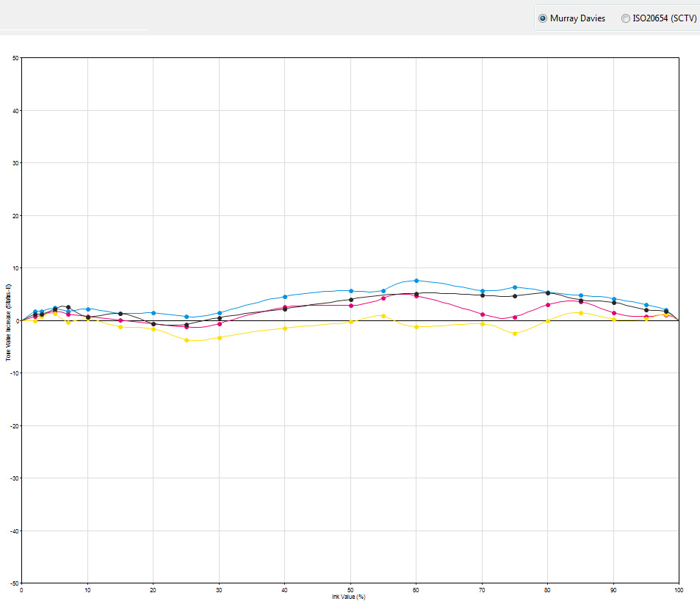Select the Murray Davies radio button

pyautogui.click(x=542, y=18)
